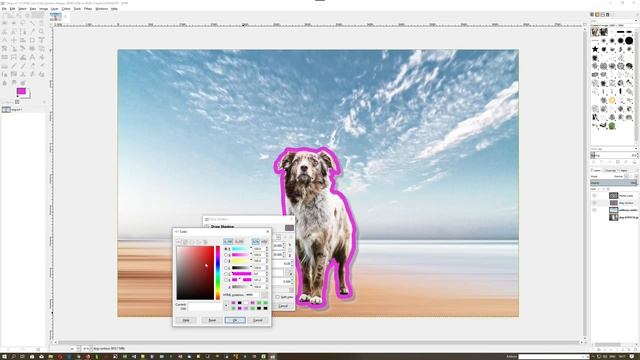Click Cancel in the Drop Shadow dialog
This screenshot has width=640, height=360.
pos(283,306)
